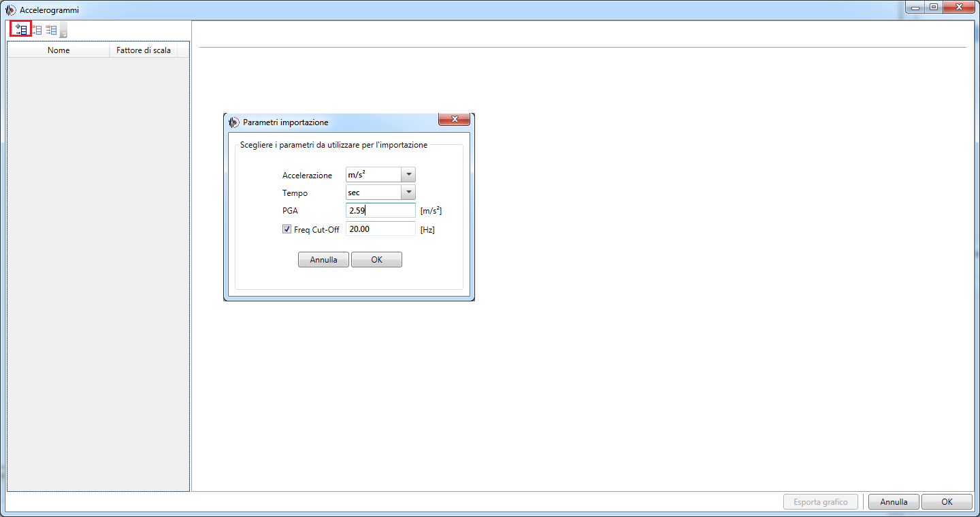The height and width of the screenshot is (517, 980).
Task: Sort by the Nome column header
Action: (x=59, y=50)
